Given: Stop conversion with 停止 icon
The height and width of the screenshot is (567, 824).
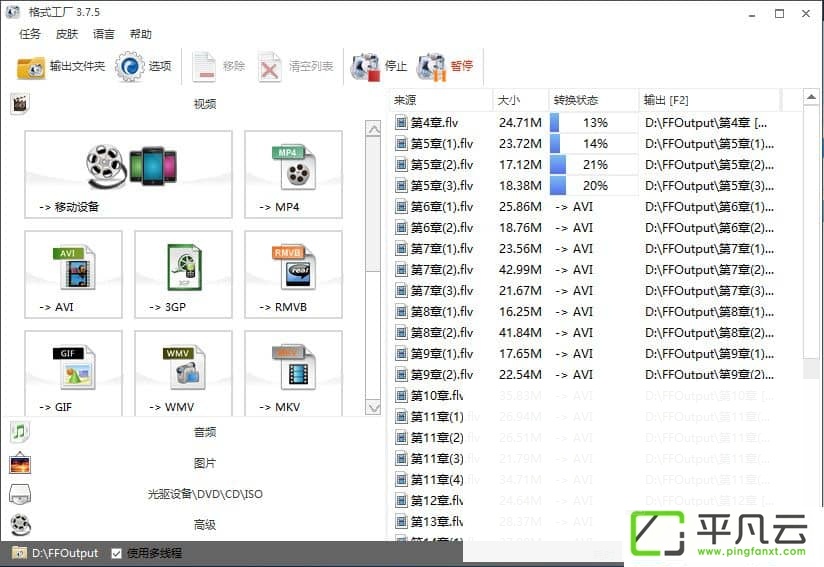Looking at the screenshot, I should point(365,67).
